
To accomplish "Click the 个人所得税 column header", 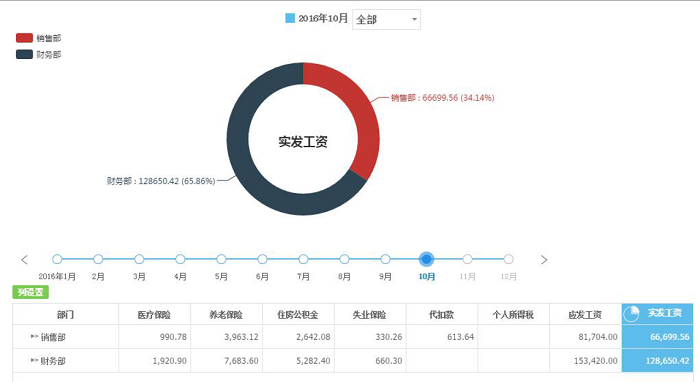I will point(514,315).
